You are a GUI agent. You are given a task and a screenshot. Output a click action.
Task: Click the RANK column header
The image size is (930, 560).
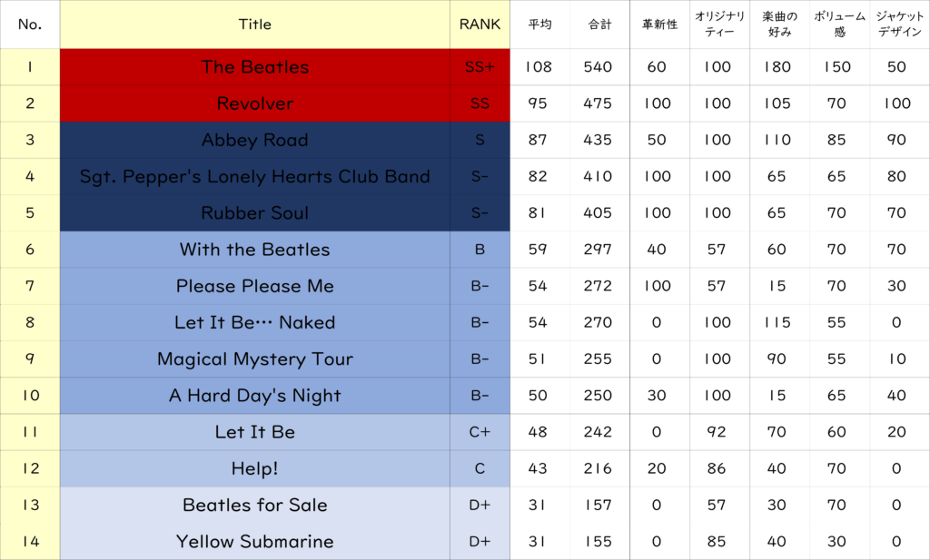480,25
